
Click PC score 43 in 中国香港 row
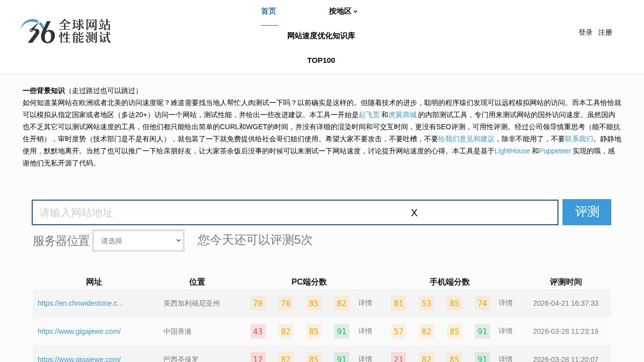tap(258, 331)
